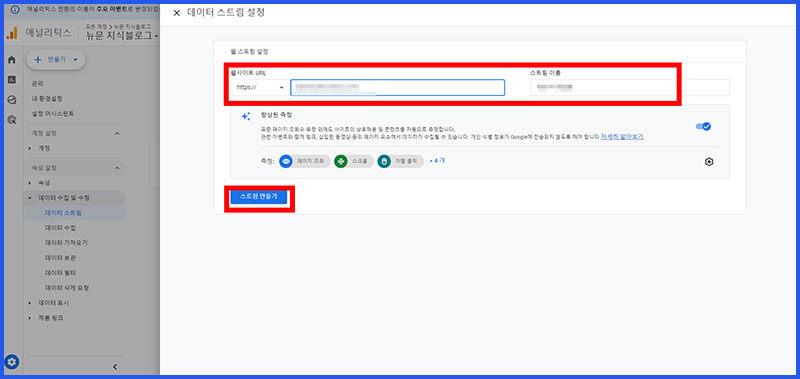Select 데이터 필터 in sidebar

pos(60,273)
